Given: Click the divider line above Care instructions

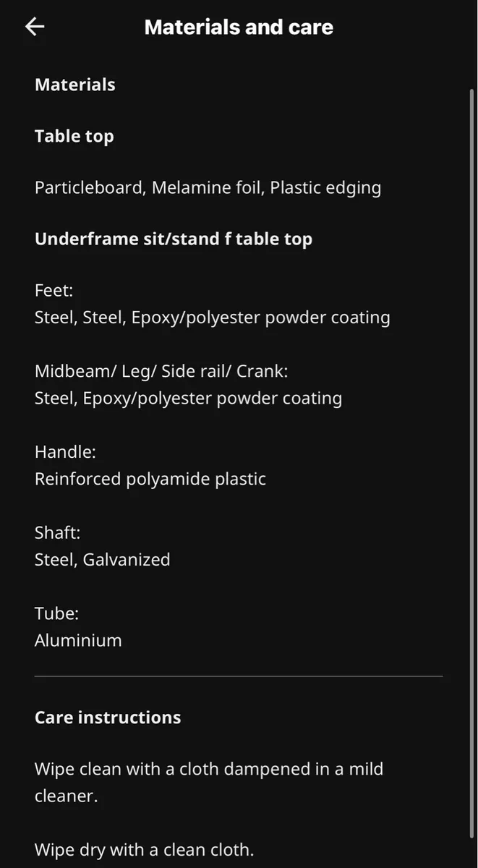Looking at the screenshot, I should (239, 676).
